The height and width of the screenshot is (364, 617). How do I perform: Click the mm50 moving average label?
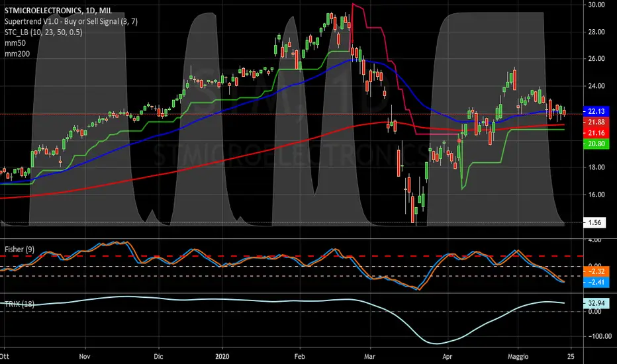[x=15, y=43]
